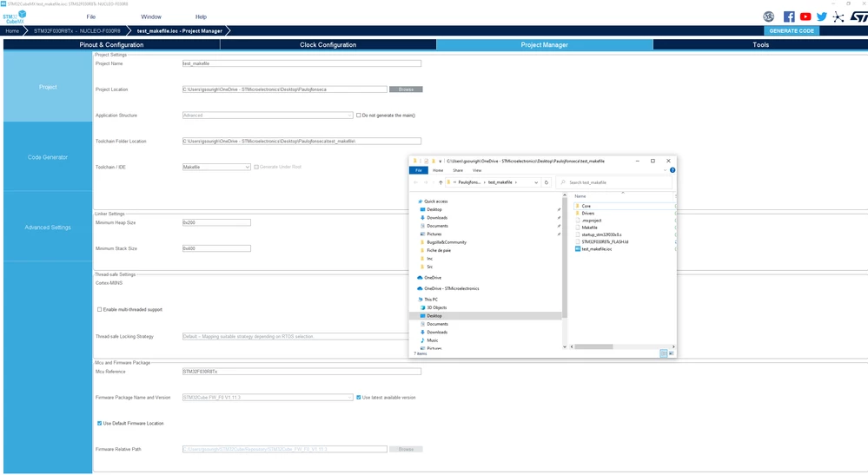Click the GENERATE CODE button
868x475 pixels.
click(x=792, y=31)
